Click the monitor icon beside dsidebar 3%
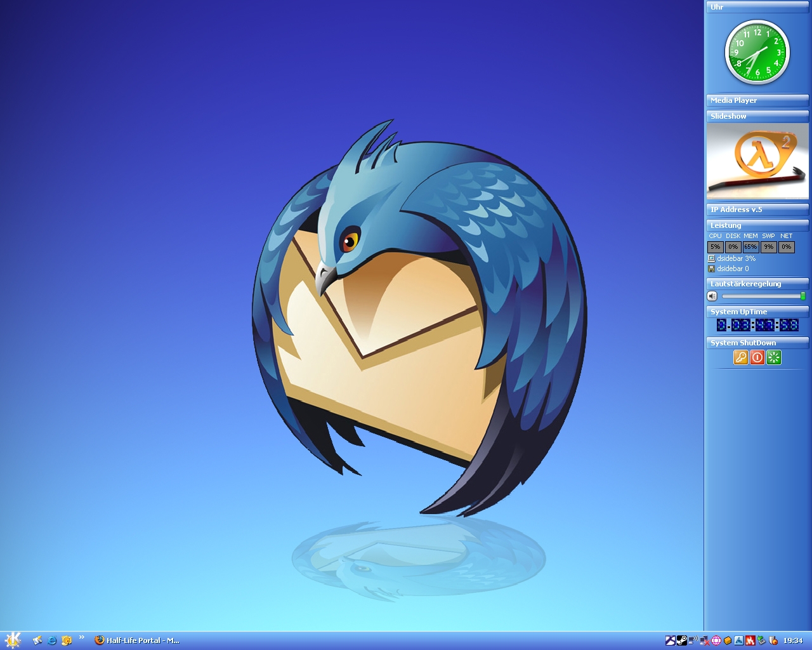This screenshot has width=812, height=650. pyautogui.click(x=711, y=258)
